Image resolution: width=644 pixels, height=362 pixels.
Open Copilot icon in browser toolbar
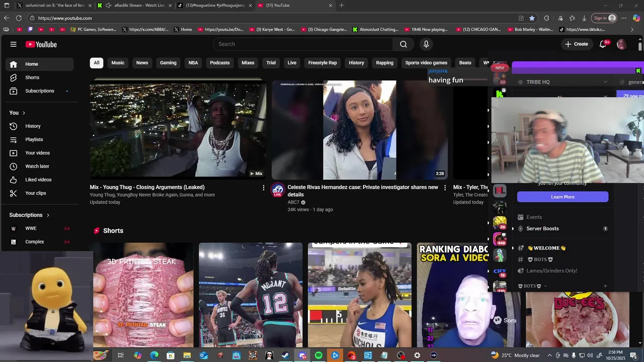pyautogui.click(x=636, y=18)
